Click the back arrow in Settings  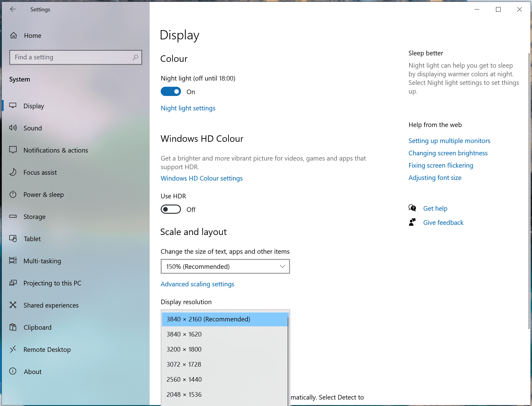tap(13, 9)
